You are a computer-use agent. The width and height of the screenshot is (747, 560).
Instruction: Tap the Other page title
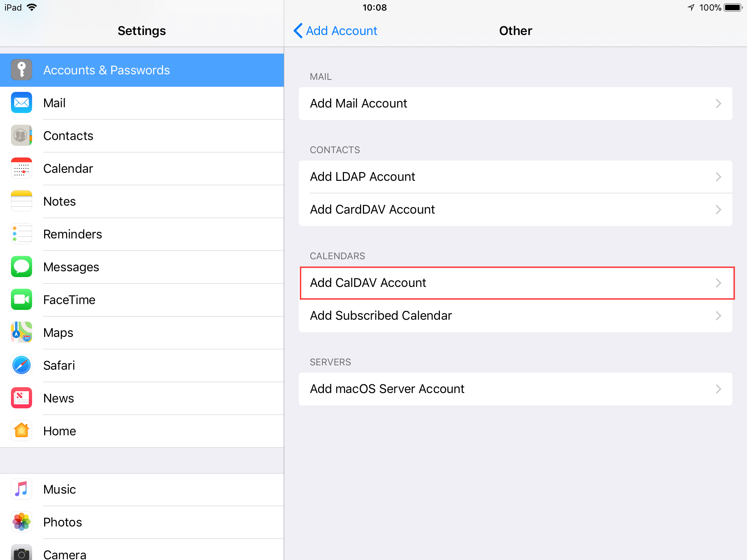pos(515,31)
